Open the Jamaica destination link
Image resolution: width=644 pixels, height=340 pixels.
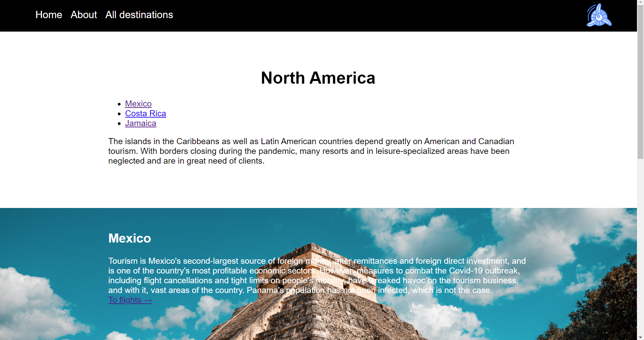tap(140, 123)
